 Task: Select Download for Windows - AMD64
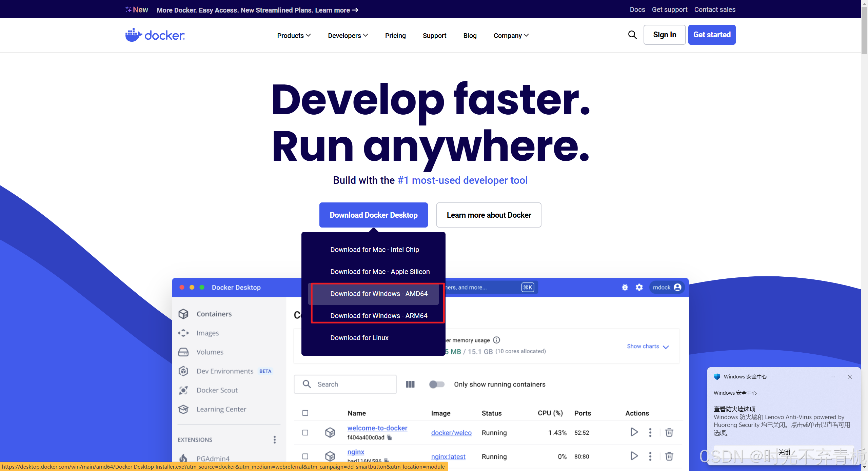(x=379, y=294)
